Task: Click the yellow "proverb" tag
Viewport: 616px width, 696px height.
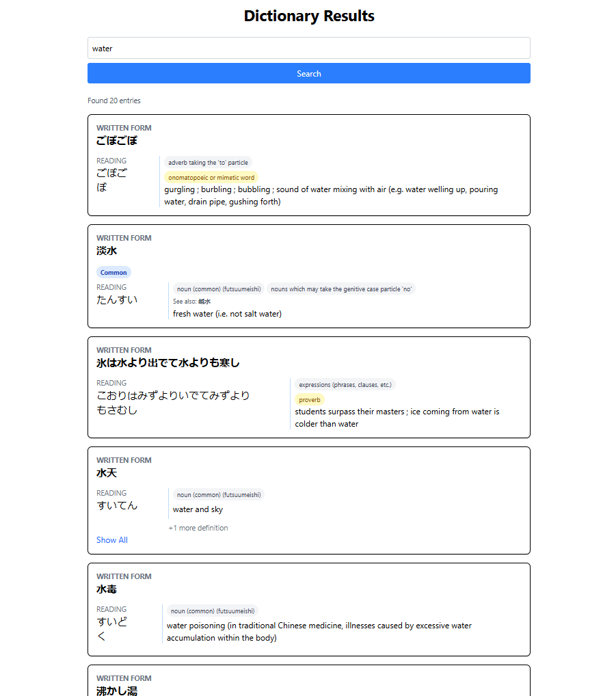Action: point(310,400)
